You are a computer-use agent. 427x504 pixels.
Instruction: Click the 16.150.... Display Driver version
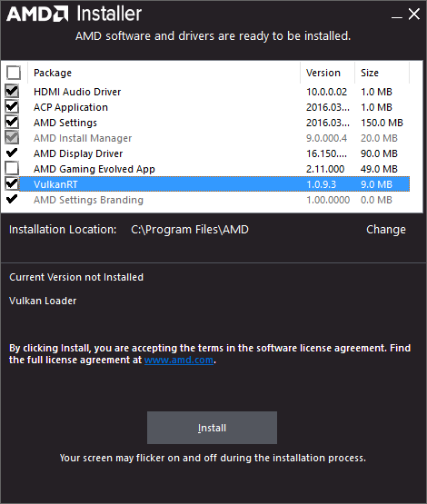326,153
